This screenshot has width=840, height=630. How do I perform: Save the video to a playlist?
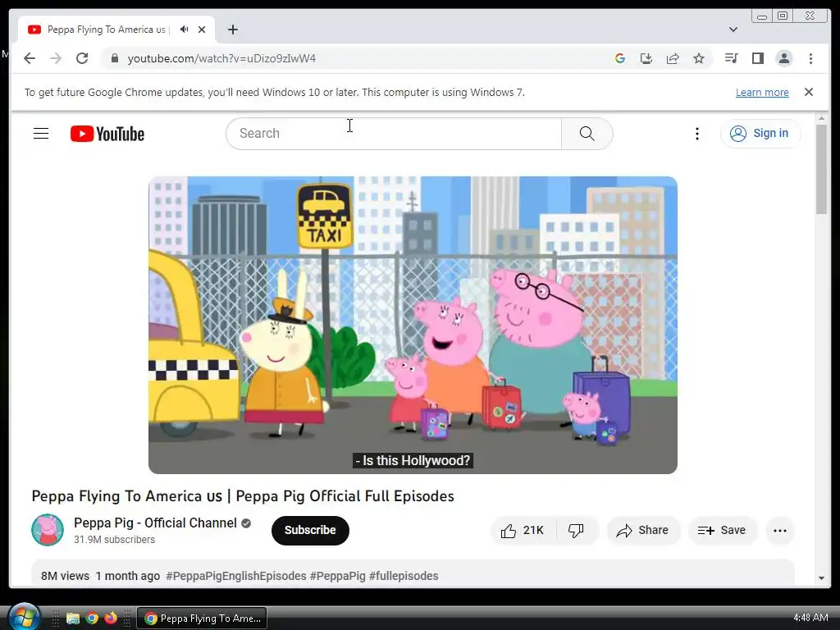722,531
